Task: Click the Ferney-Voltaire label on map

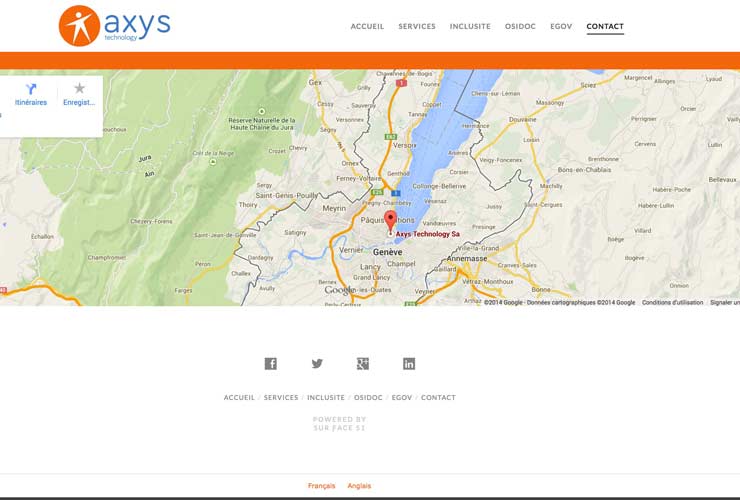Action: point(359,178)
